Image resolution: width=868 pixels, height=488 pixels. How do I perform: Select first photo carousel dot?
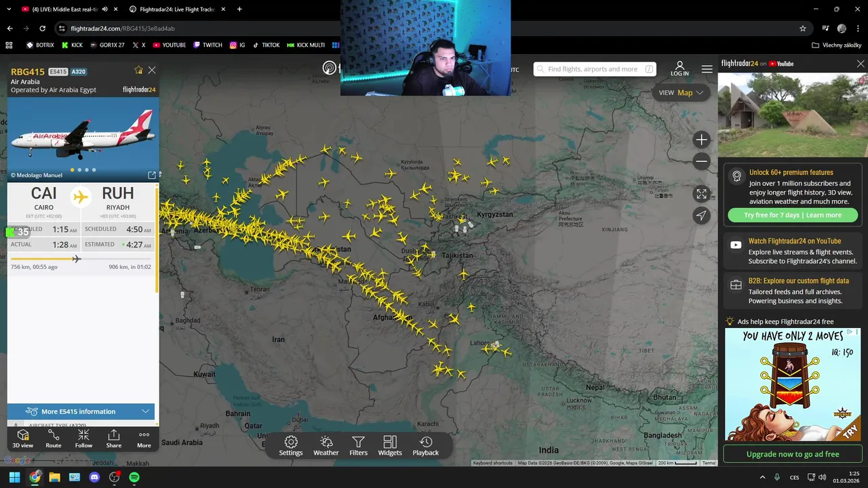[72, 169]
